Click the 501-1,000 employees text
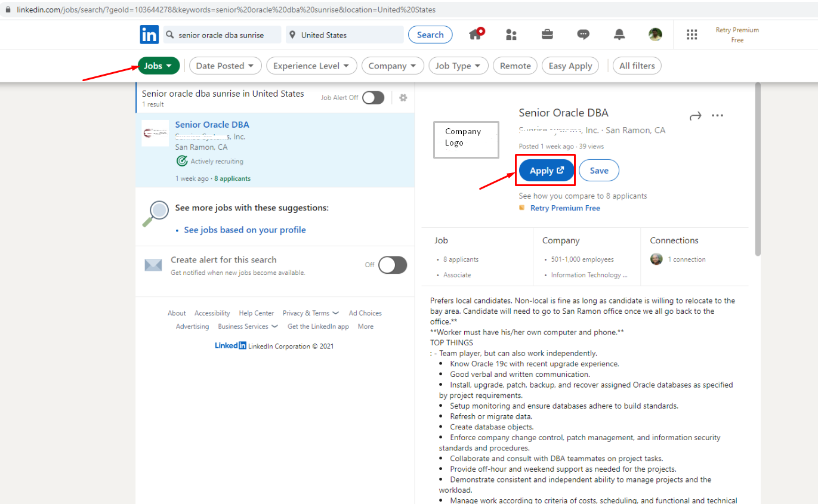 [582, 259]
